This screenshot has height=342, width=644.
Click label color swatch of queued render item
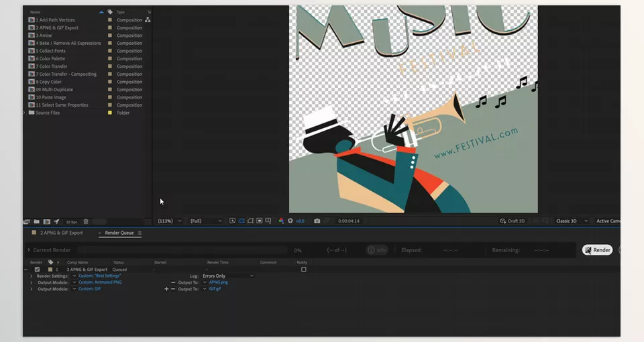pyautogui.click(x=50, y=270)
